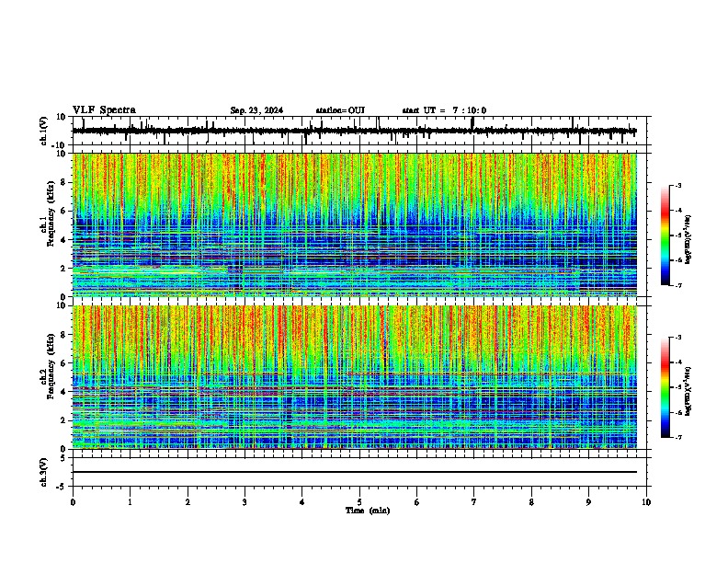Click the 'Time (min)' axis title

point(368,511)
